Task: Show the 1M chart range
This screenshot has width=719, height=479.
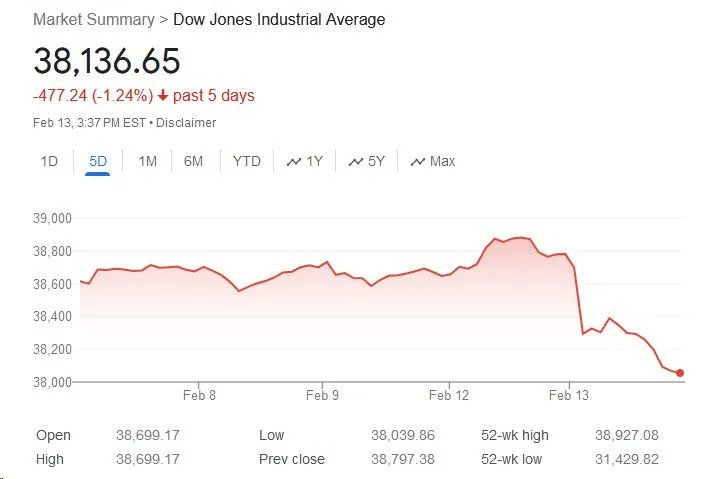Action: (147, 161)
